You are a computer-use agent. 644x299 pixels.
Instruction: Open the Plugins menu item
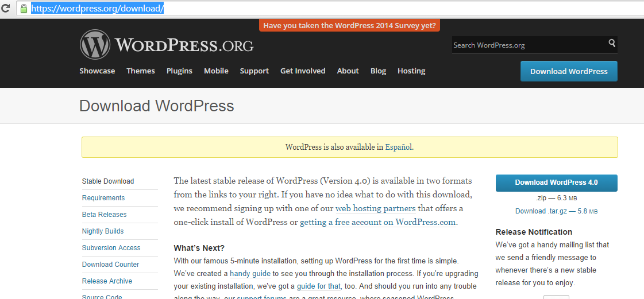(179, 71)
